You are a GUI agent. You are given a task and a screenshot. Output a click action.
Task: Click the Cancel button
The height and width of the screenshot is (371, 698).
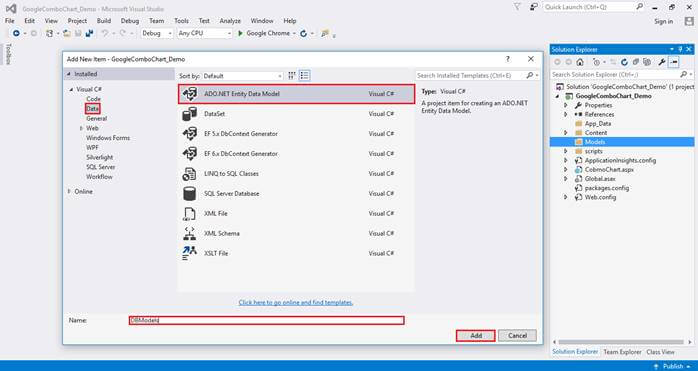coord(517,336)
